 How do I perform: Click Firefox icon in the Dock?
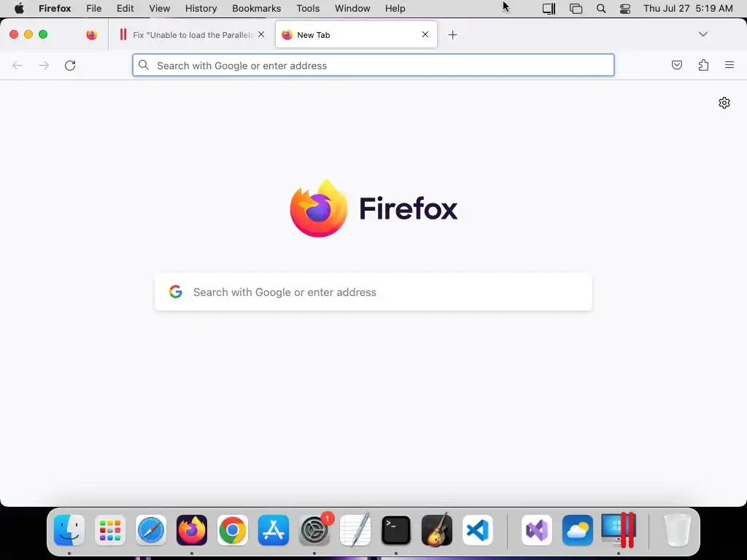(192, 530)
